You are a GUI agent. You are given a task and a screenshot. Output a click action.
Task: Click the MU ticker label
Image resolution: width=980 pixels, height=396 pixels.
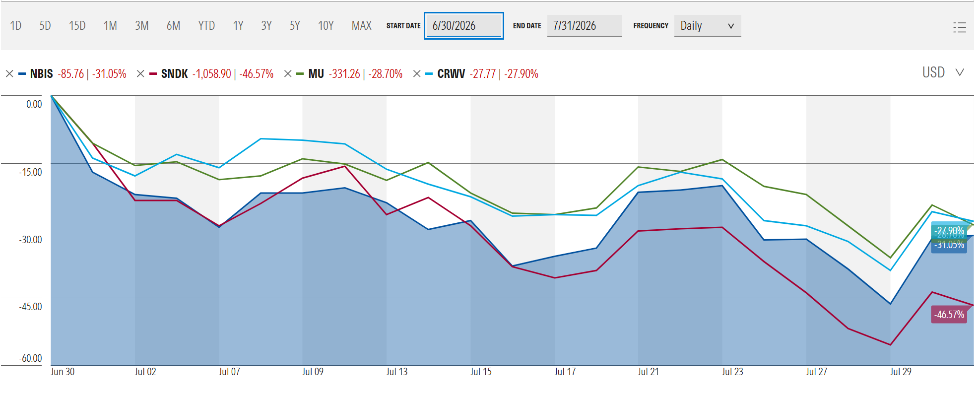pyautogui.click(x=316, y=74)
